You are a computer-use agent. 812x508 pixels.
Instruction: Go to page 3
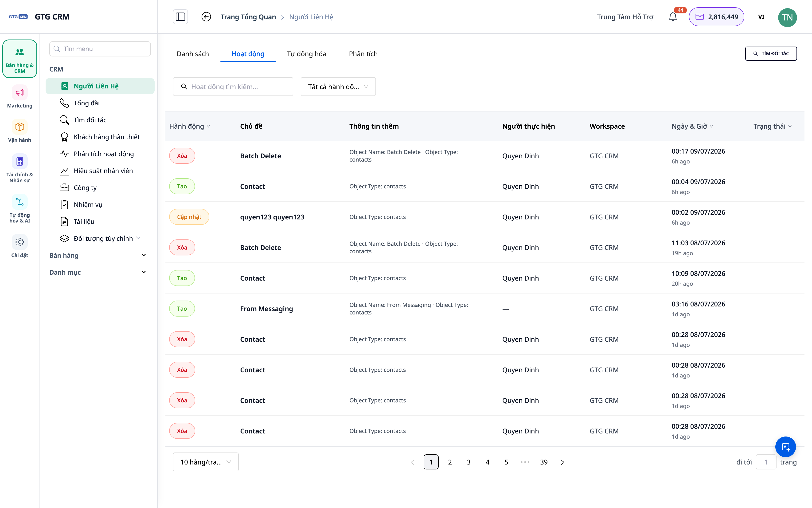pyautogui.click(x=468, y=462)
